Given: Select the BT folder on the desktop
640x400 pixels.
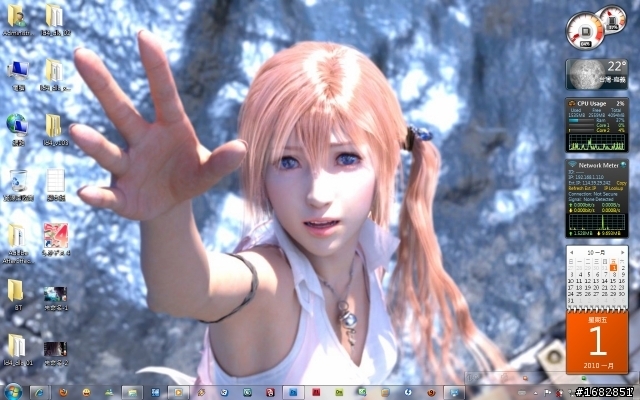Looking at the screenshot, I should 16,295.
